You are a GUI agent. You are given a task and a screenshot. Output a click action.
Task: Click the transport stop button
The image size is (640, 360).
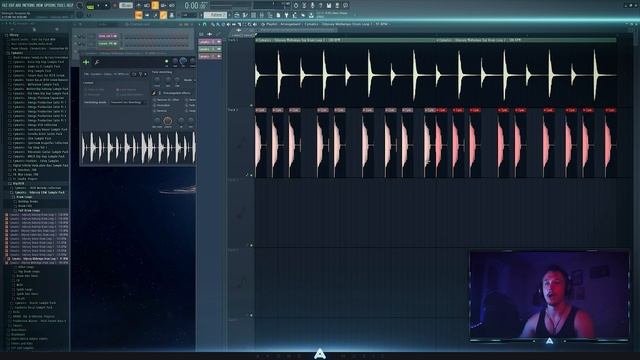click(107, 6)
